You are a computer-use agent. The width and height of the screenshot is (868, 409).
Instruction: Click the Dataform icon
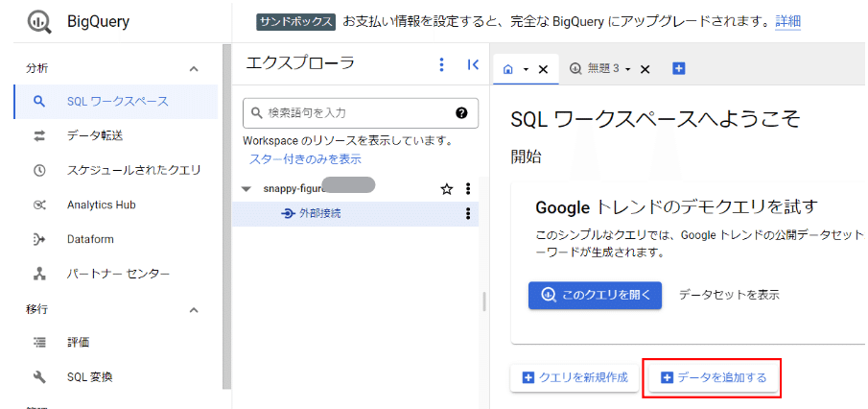(38, 239)
